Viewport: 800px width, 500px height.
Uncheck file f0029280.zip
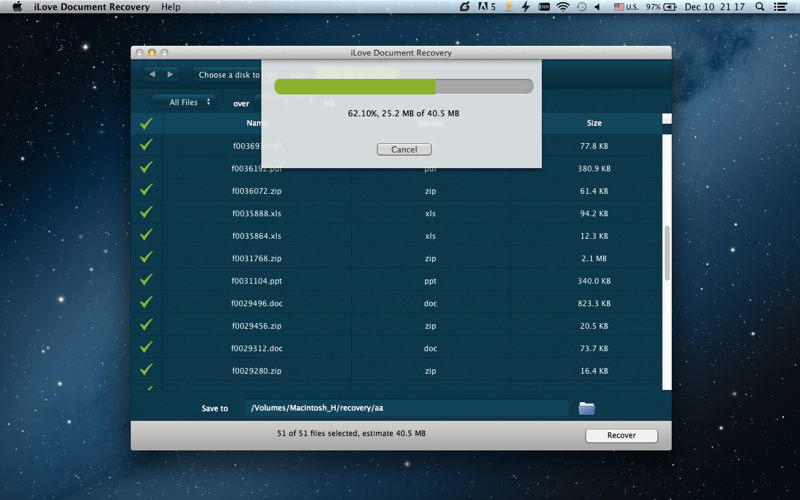coord(146,370)
